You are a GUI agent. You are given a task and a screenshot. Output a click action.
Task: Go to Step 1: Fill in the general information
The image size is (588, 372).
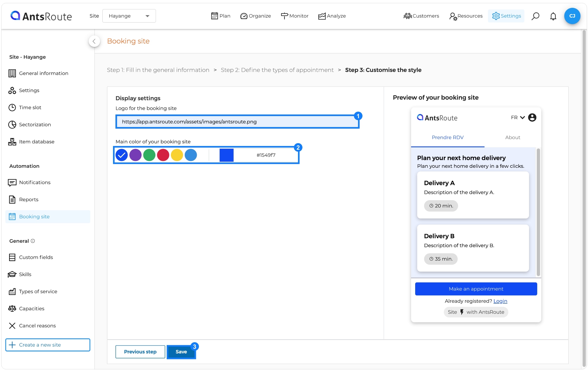point(158,70)
